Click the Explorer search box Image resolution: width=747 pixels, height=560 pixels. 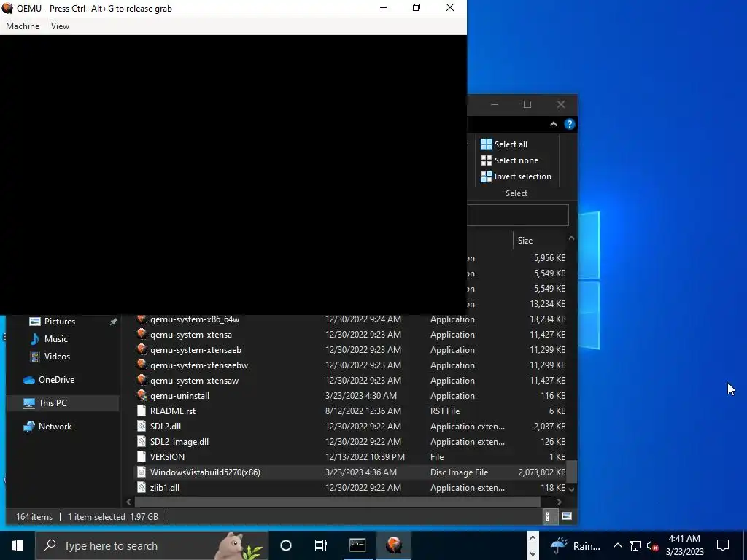click(x=518, y=215)
